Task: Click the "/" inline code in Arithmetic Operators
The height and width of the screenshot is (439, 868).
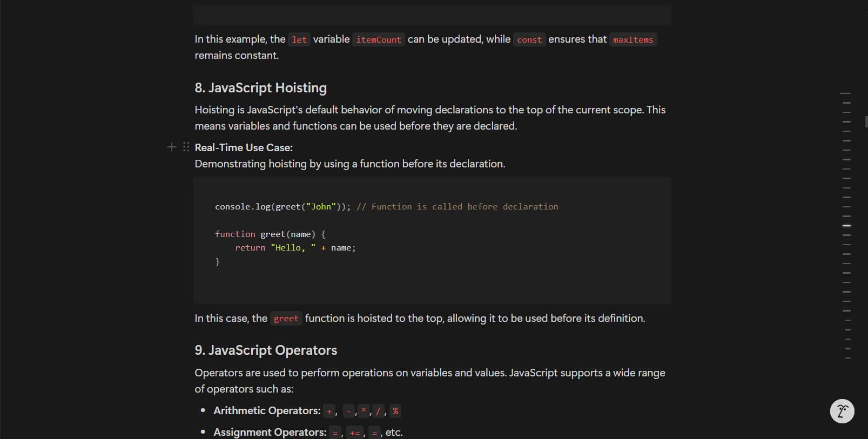Action: pos(378,411)
